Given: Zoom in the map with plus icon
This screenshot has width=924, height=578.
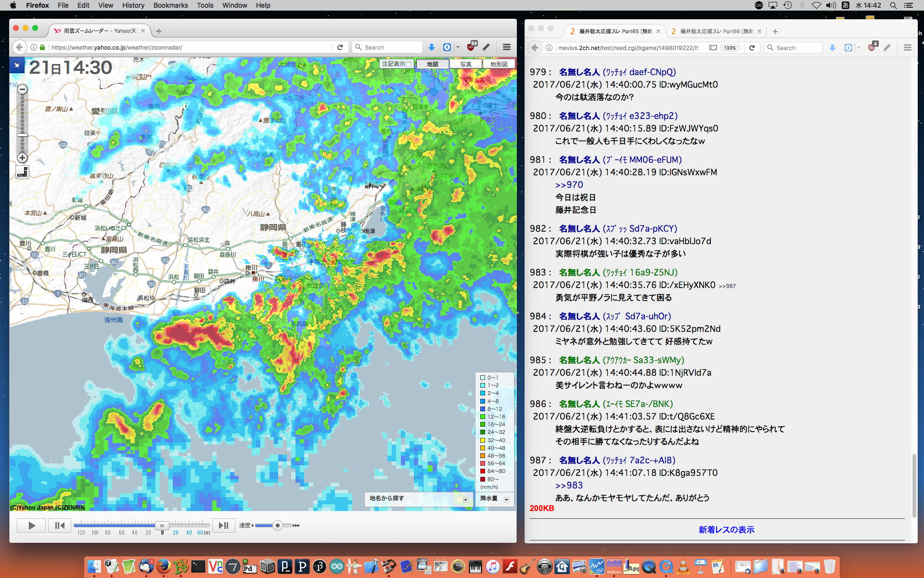Looking at the screenshot, I should tap(22, 158).
